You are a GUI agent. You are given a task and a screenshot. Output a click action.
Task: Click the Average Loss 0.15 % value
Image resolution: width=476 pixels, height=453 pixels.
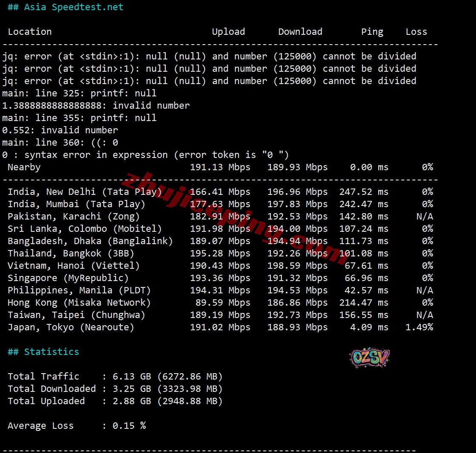click(129, 426)
